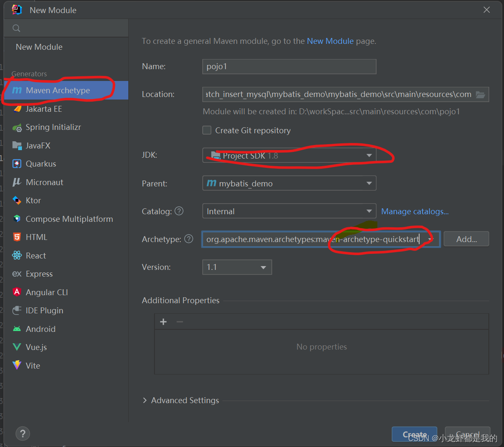
Task: Pick the Compose Multiplatform icon
Action: (x=17, y=219)
